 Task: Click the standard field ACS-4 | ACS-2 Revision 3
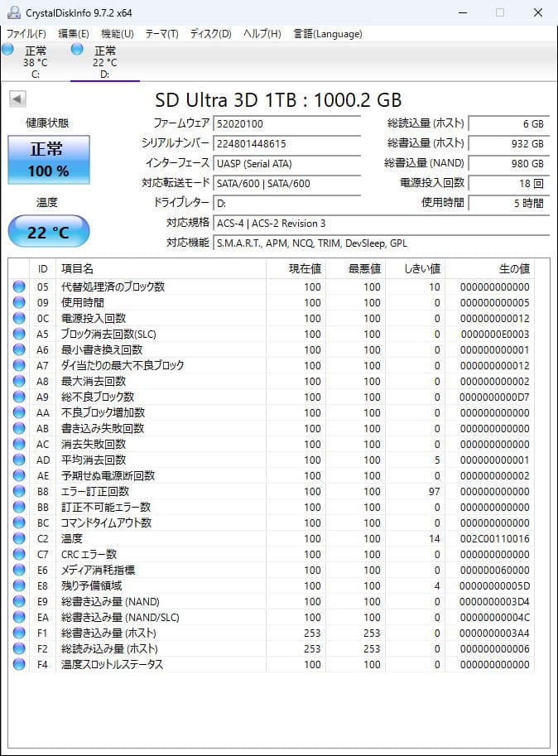coord(381,224)
